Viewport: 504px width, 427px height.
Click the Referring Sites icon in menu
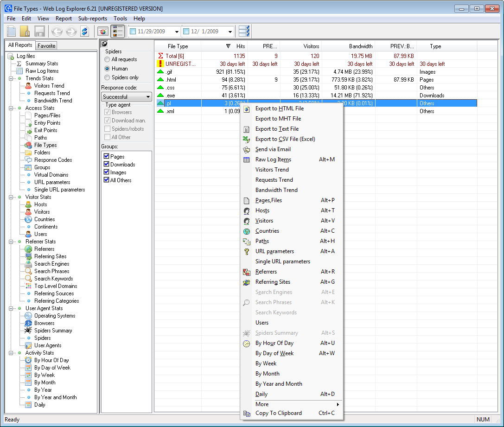click(247, 282)
